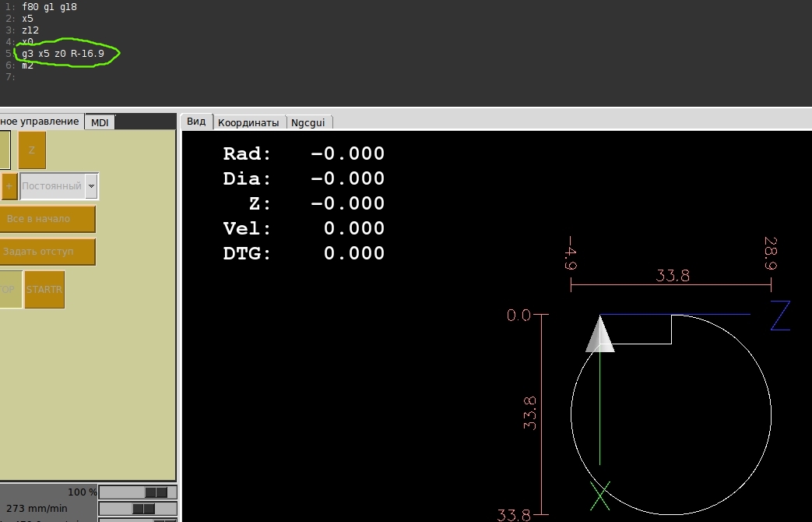Click the Z position readout value
The width and height of the screenshot is (812, 522).
[347, 203]
